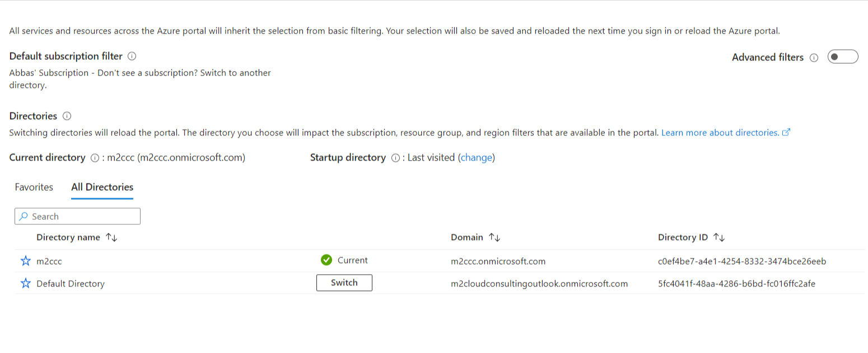Click info icon next to Startup directory
The image size is (868, 353).
coord(395,158)
